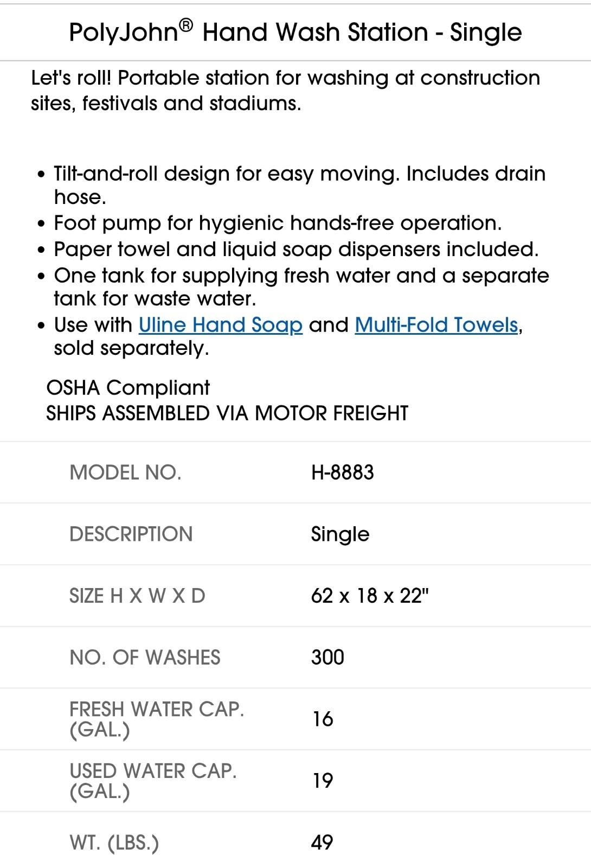Click the OSHA Compliant text
This screenshot has height=868, width=591.
click(x=128, y=388)
